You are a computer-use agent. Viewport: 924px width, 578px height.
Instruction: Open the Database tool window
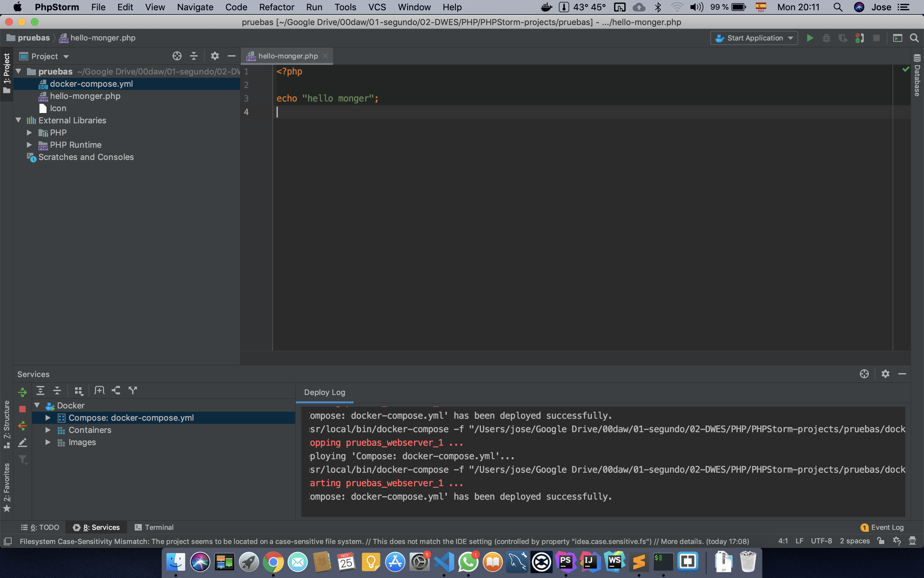[917, 75]
